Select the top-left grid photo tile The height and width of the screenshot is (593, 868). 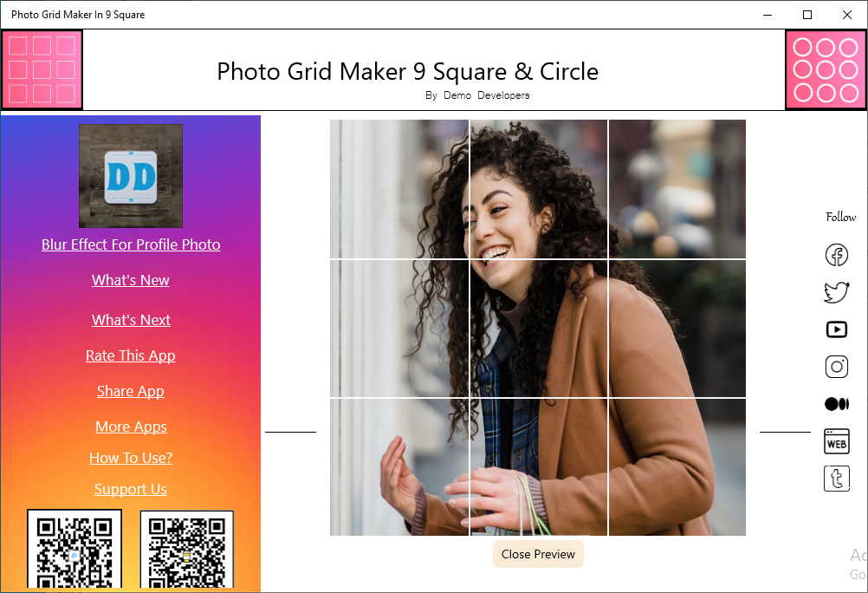pyautogui.click(x=399, y=188)
